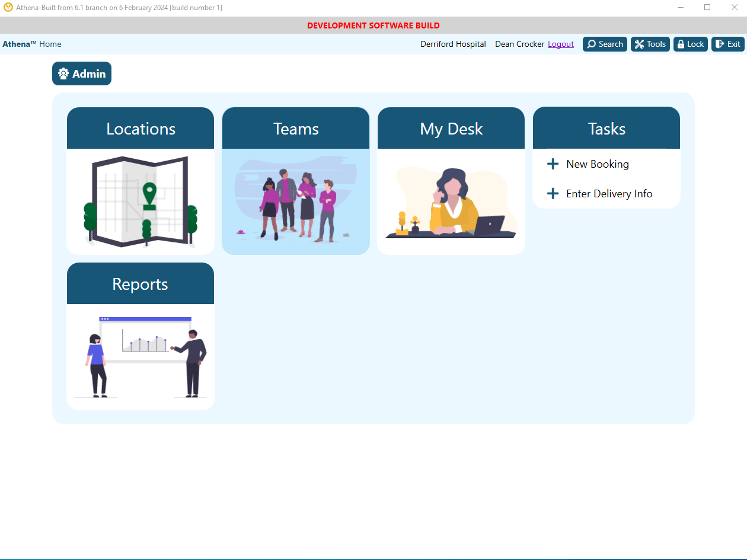Screen dimensions: 747x560
Task: Click the Dean Crocker user name
Action: [519, 44]
